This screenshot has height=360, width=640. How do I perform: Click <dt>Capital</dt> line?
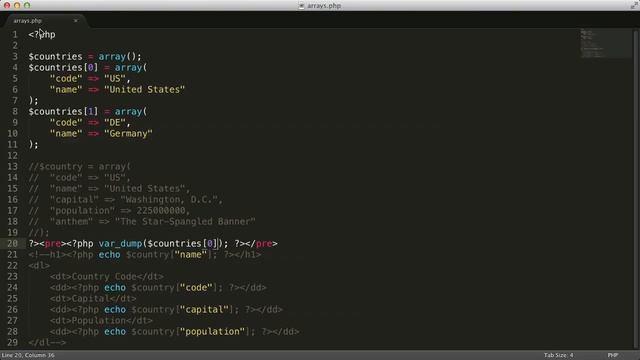pos(93,299)
